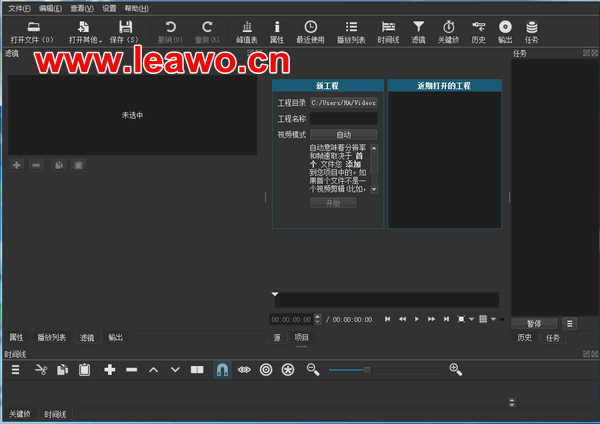Select the 源 player tab
Image resolution: width=600 pixels, height=424 pixels.
(277, 338)
